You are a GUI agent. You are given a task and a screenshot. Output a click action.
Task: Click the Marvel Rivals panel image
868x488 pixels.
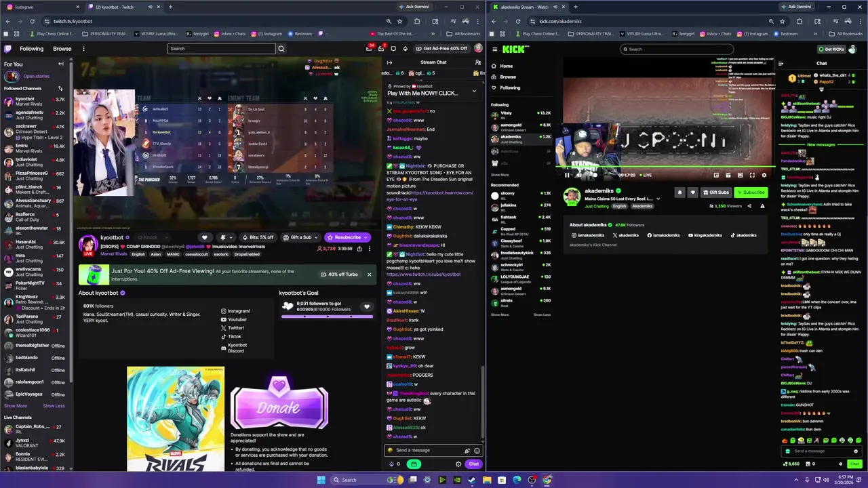(176, 419)
